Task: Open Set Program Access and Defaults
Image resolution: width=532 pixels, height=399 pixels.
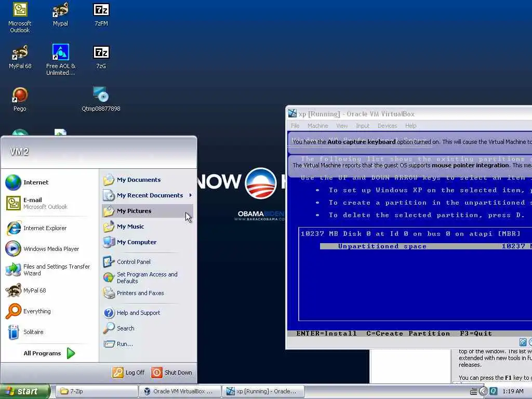Action: pos(147,277)
